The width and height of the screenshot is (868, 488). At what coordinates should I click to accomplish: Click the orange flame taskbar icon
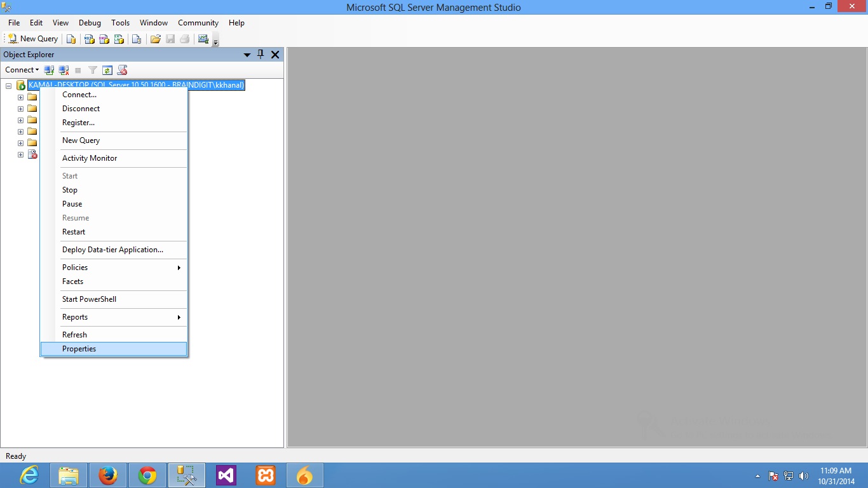point(305,475)
